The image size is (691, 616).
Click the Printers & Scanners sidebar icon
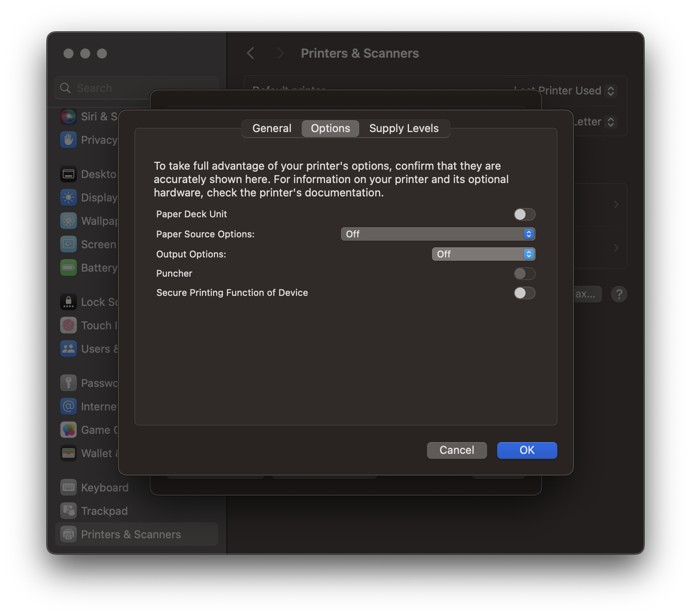(69, 534)
